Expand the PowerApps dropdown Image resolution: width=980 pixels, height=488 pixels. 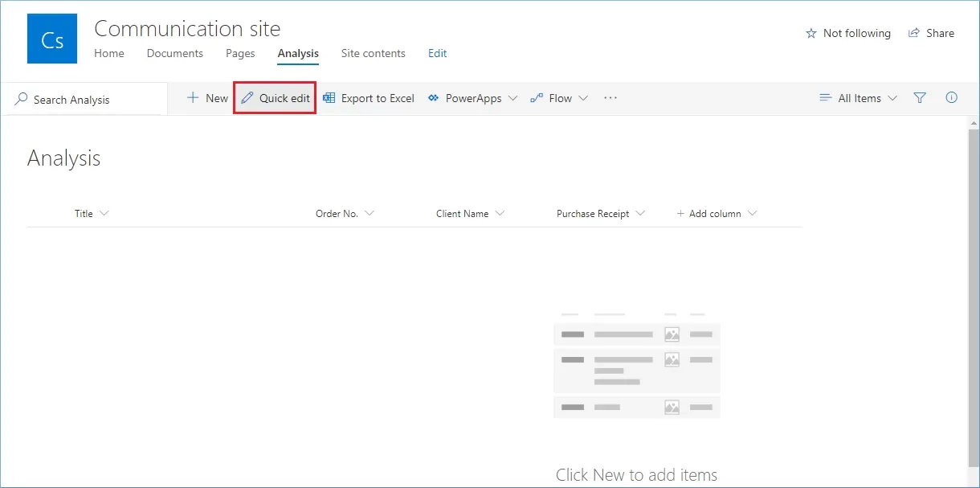pos(472,98)
